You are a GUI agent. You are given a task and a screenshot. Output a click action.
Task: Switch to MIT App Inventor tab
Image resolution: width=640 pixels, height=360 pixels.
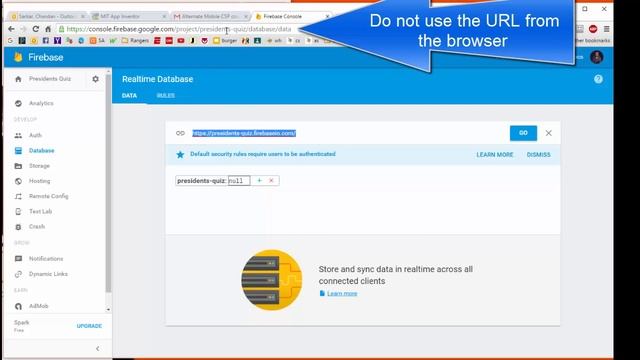pyautogui.click(x=129, y=16)
